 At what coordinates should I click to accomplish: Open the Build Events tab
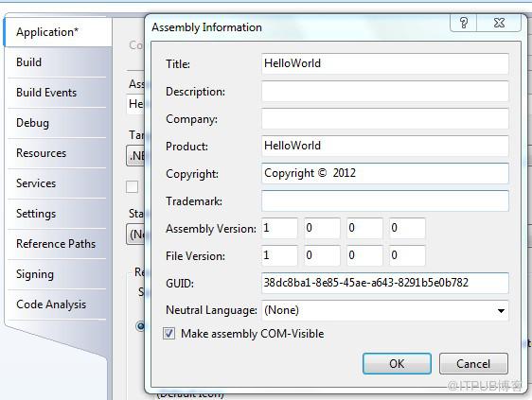[x=58, y=93]
